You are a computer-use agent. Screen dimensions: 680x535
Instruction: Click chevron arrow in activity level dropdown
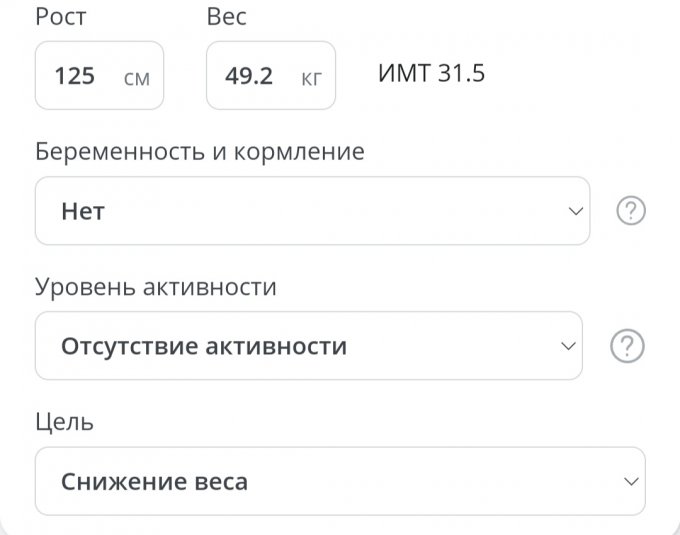(x=568, y=346)
